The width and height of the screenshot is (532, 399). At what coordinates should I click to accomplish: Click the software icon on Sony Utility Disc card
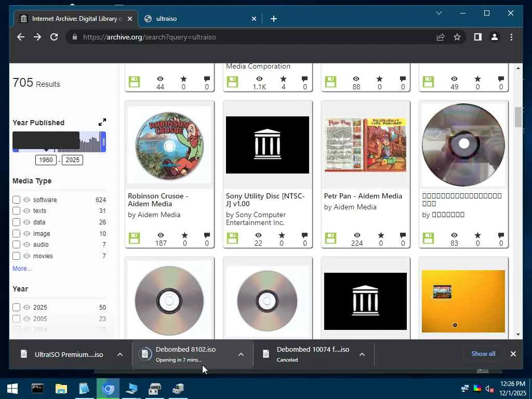point(232,238)
